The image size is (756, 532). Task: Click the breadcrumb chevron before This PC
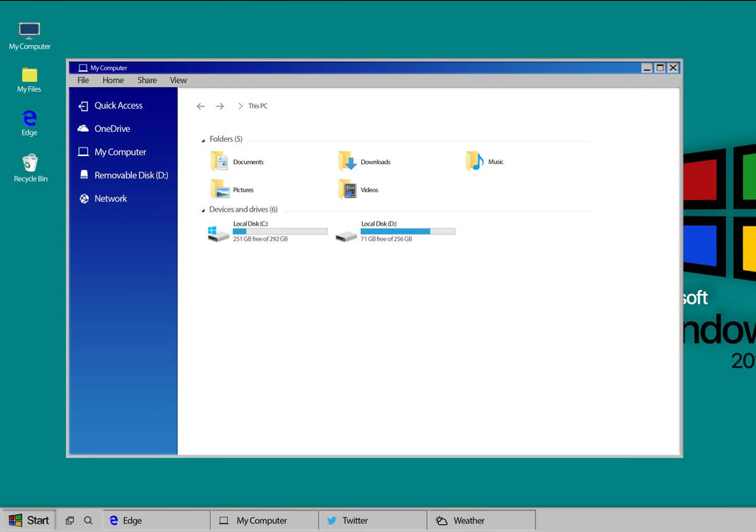[240, 106]
